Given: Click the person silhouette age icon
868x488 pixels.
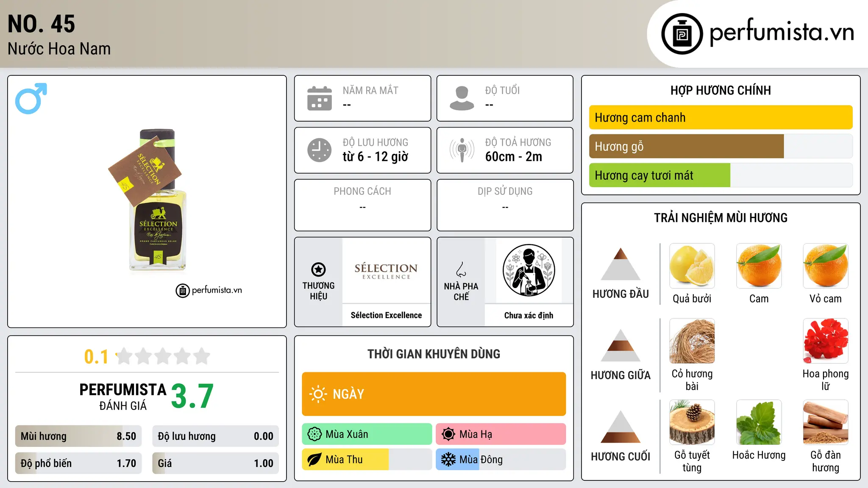Looking at the screenshot, I should coord(462,98).
